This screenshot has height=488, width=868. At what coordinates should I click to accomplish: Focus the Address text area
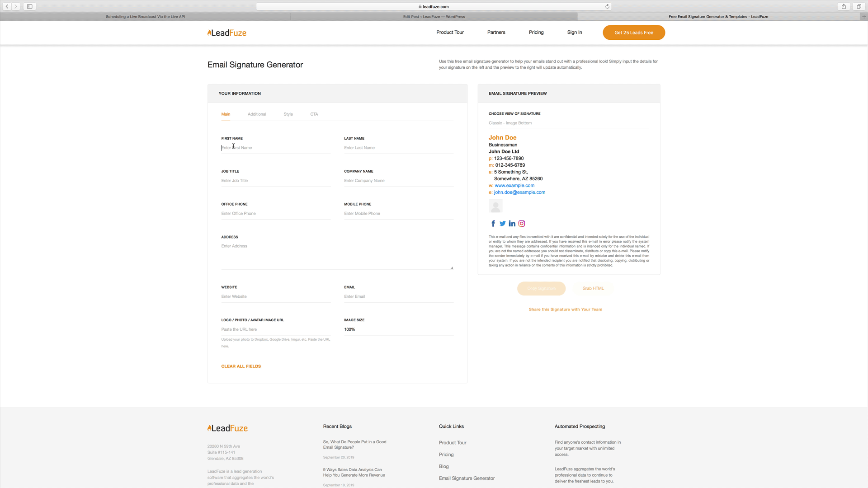point(337,256)
